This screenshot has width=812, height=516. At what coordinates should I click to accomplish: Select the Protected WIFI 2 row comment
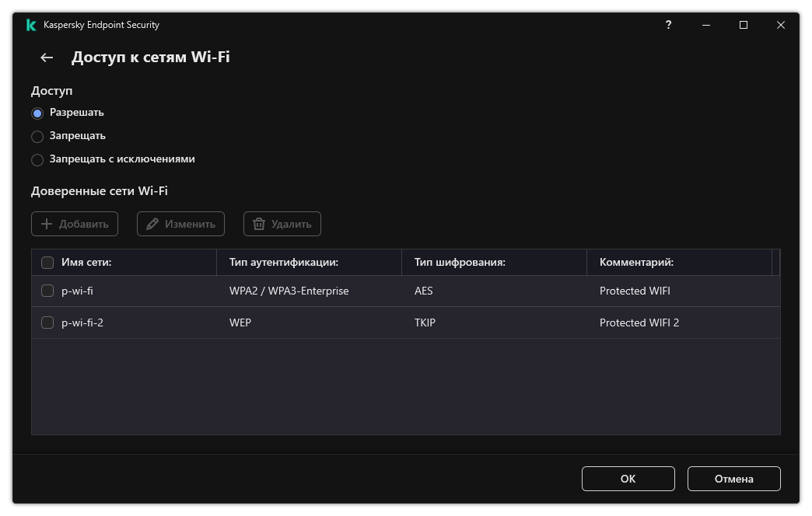point(639,322)
